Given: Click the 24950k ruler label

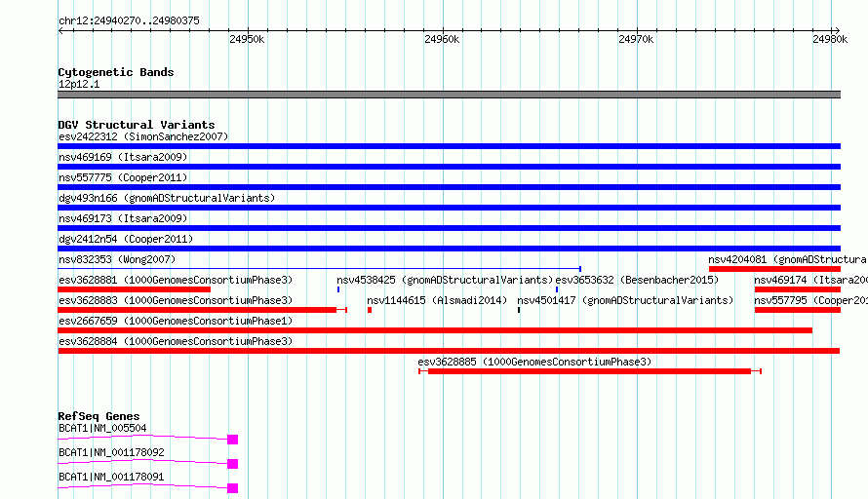Looking at the screenshot, I should (x=247, y=39).
